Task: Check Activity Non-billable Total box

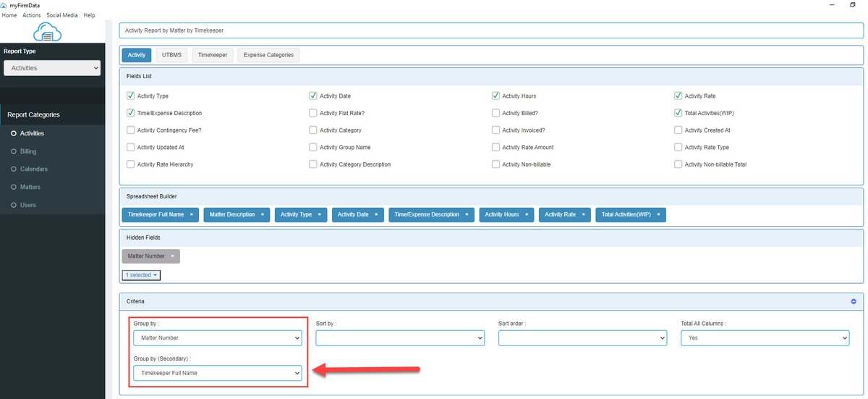Action: (x=678, y=164)
